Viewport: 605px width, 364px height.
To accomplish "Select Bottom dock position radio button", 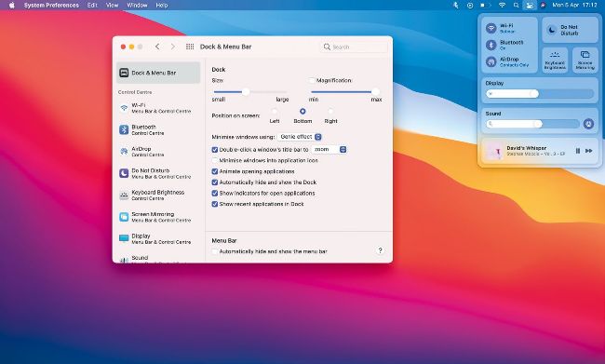I will [302, 111].
